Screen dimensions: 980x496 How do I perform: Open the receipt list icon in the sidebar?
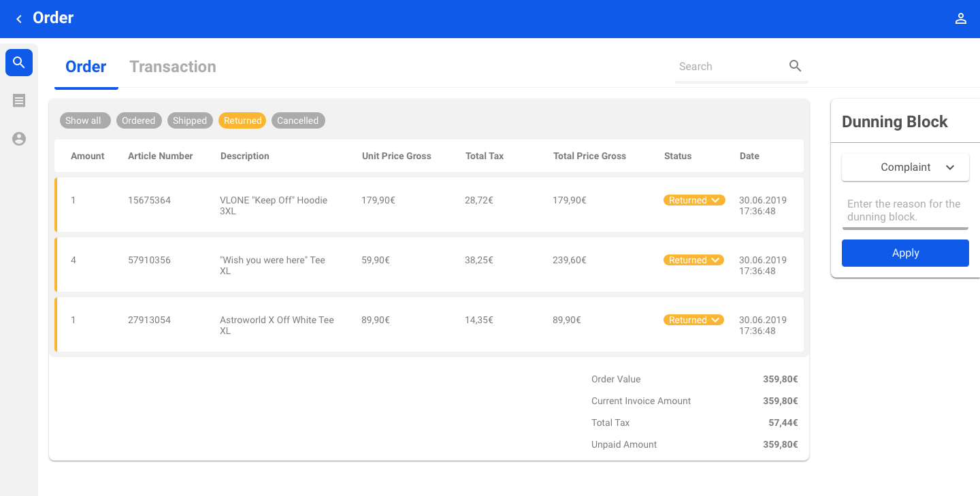[19, 101]
